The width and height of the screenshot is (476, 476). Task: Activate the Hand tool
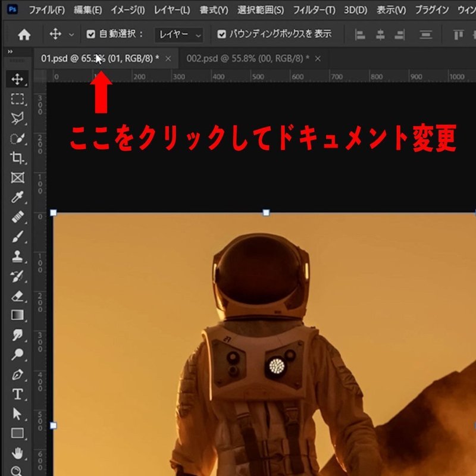pos(17,453)
